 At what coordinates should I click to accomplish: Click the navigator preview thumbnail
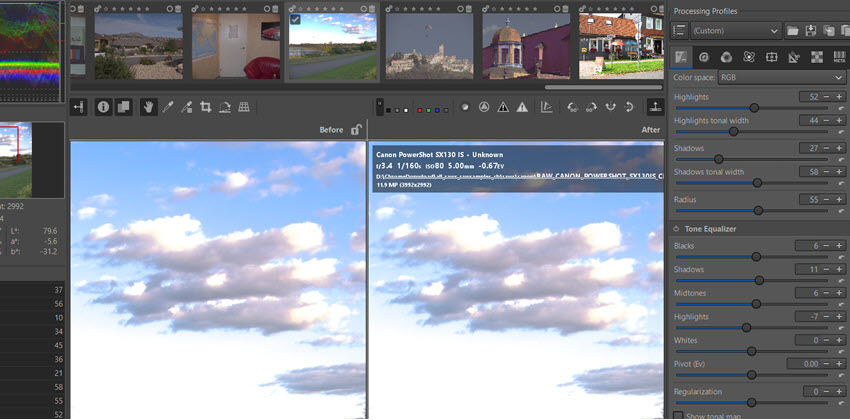(x=16, y=160)
